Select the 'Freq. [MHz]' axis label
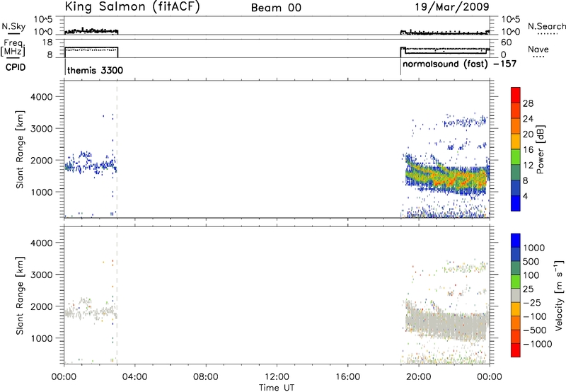The image size is (566, 392). [x=13, y=48]
